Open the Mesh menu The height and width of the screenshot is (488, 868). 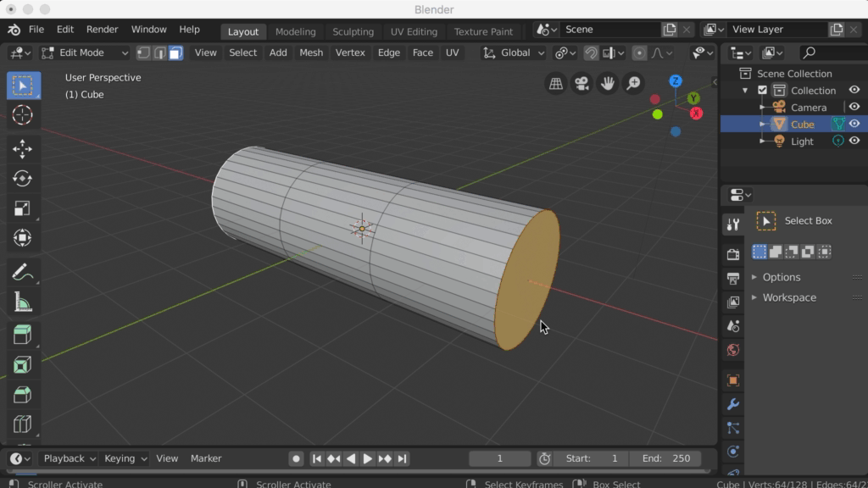coord(311,53)
